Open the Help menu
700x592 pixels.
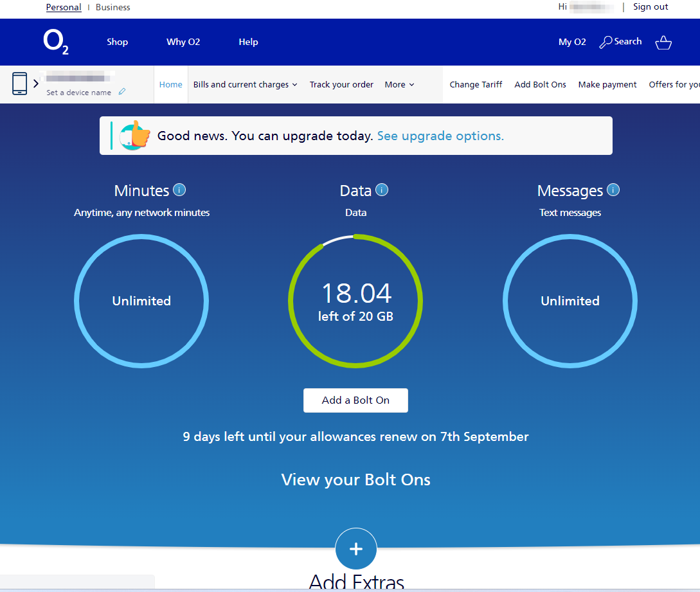(248, 42)
